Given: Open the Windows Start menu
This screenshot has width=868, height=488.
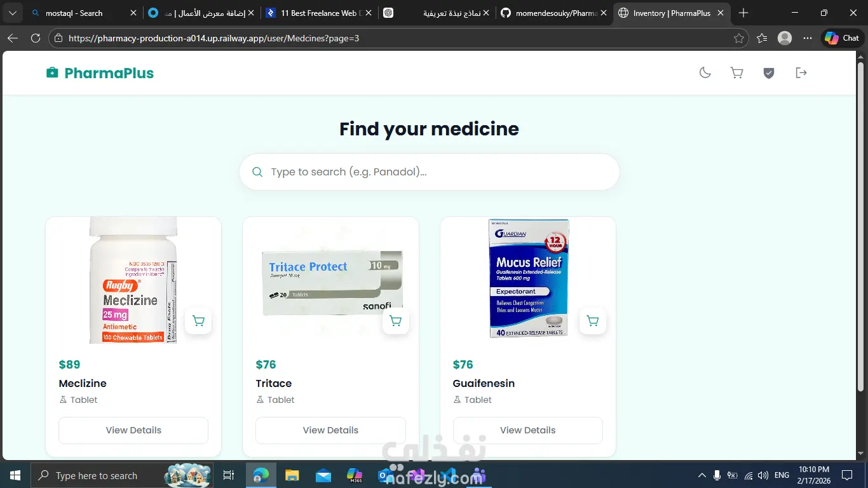Looking at the screenshot, I should tap(15, 475).
